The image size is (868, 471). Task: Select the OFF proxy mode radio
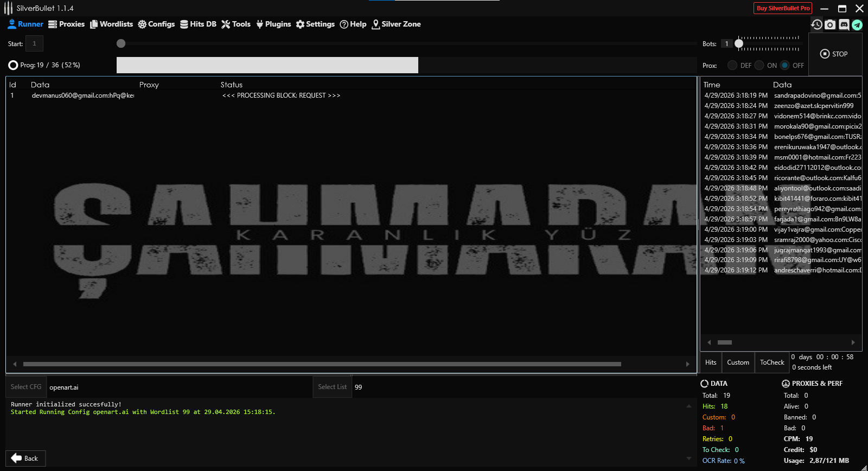(x=784, y=65)
